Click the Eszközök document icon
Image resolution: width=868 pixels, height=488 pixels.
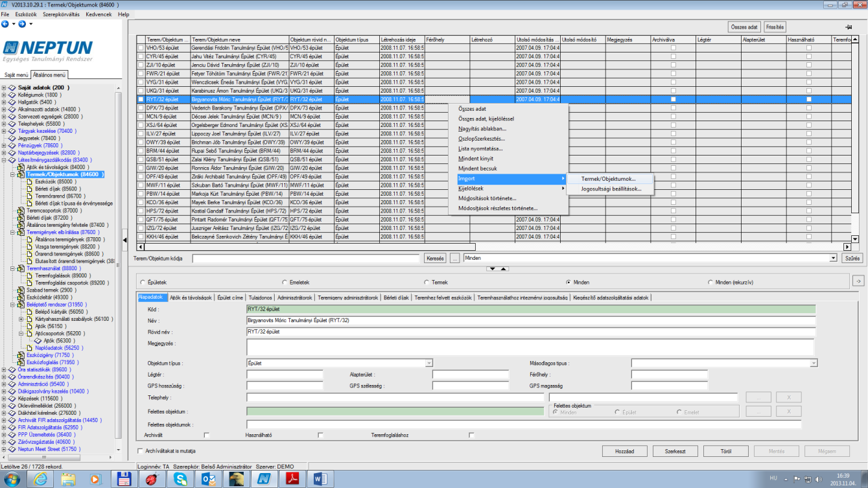[x=30, y=181]
